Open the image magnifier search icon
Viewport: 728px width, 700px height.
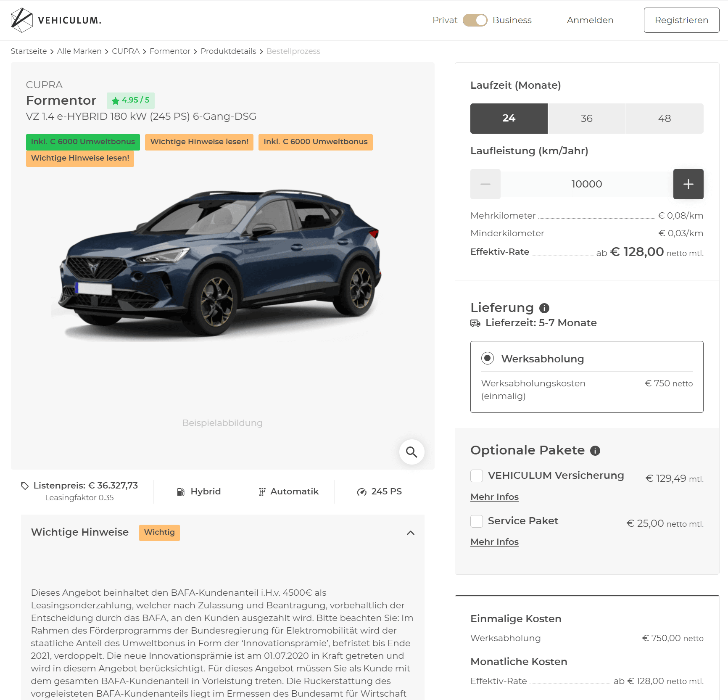(411, 452)
